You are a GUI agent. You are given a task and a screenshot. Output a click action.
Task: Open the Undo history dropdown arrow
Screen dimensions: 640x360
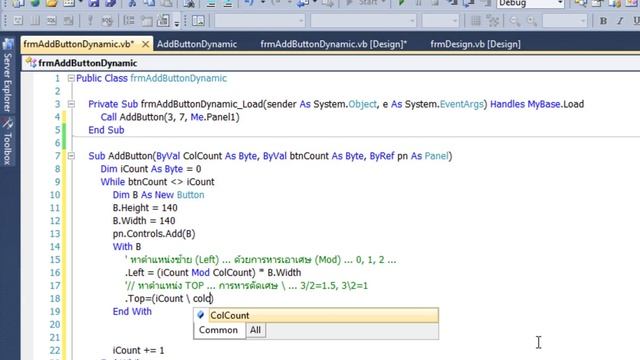click(262, 3)
